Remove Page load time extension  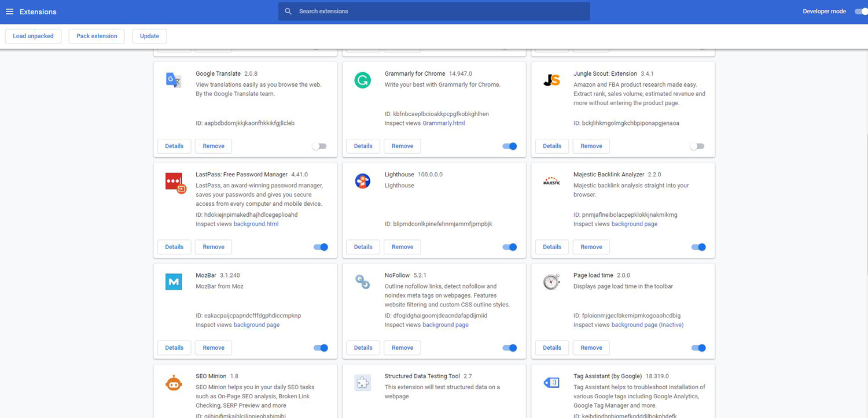pos(591,348)
